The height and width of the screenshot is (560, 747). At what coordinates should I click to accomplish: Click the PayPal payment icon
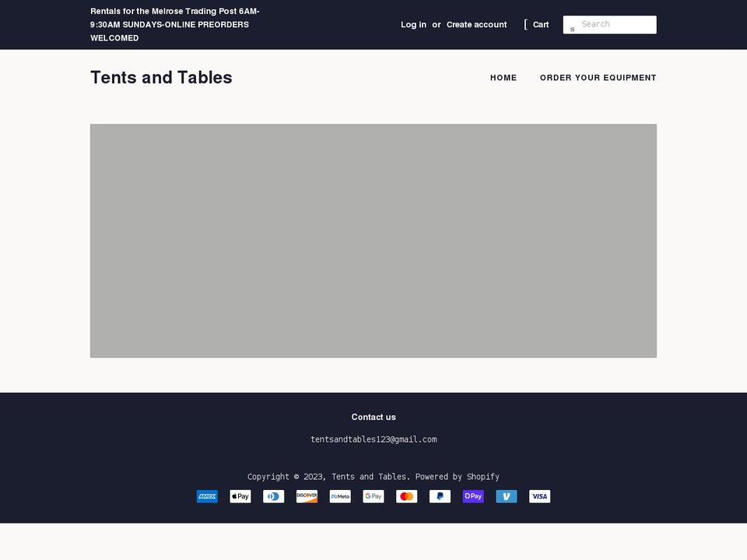tap(440, 496)
